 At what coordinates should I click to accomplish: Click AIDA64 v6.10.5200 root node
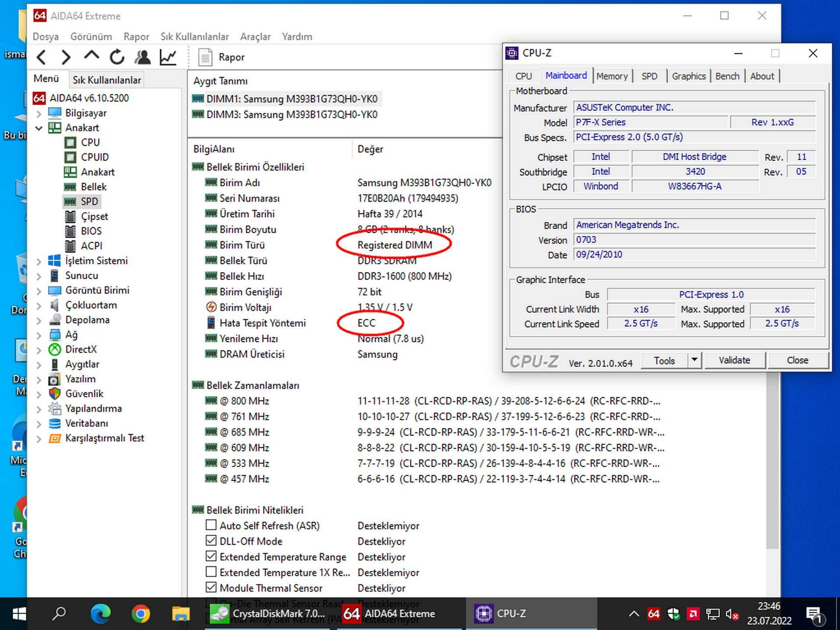89,98
